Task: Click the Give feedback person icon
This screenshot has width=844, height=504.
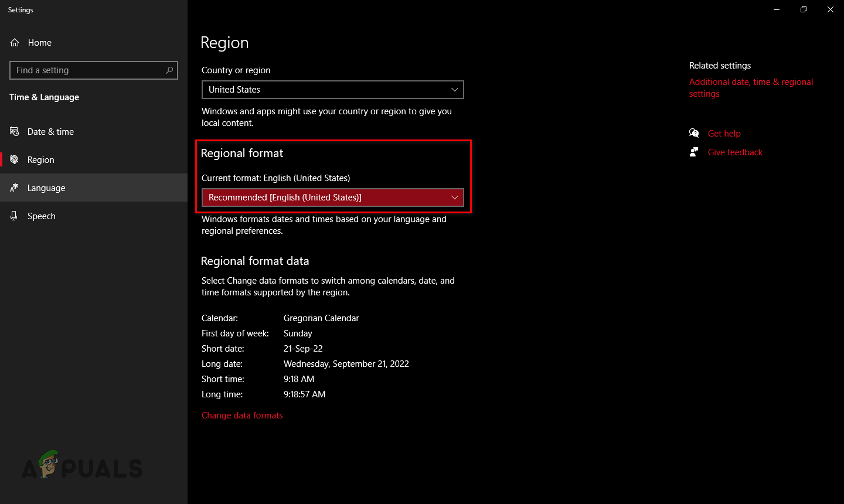Action: point(694,152)
